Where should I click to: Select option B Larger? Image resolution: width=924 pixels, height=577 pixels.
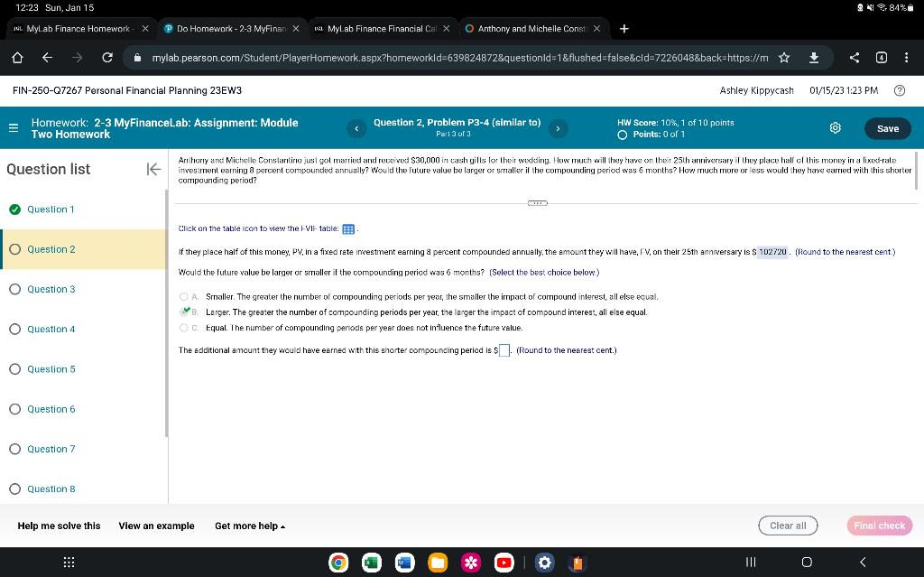pos(184,312)
